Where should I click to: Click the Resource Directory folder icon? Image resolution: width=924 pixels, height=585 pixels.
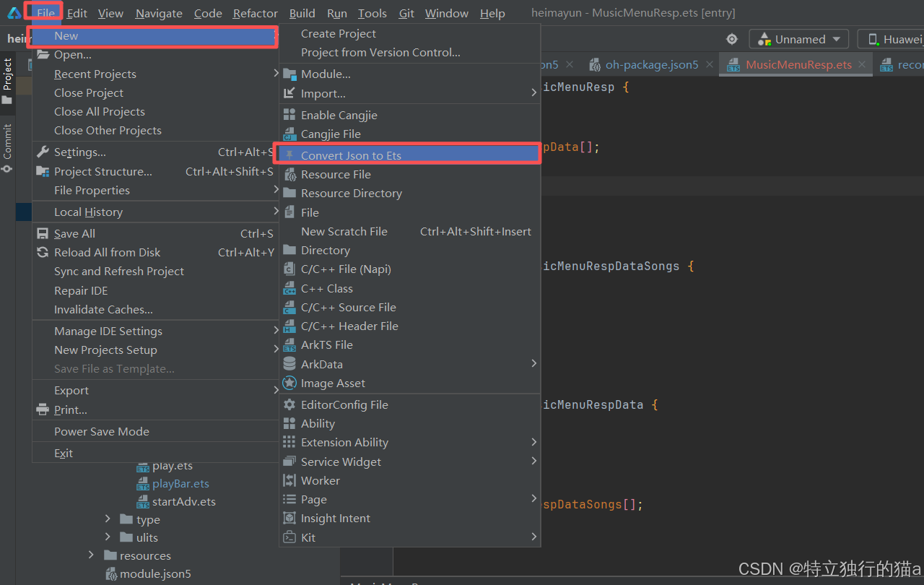289,193
